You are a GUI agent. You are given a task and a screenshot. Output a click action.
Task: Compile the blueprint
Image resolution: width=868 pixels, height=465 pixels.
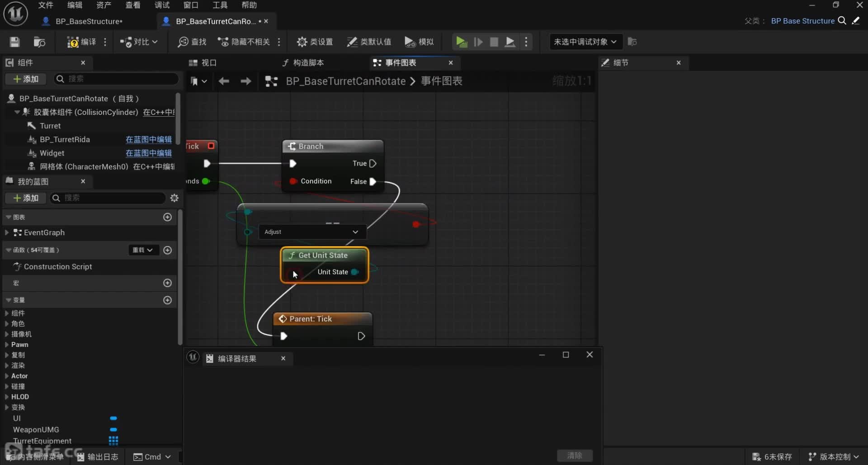[x=81, y=42]
